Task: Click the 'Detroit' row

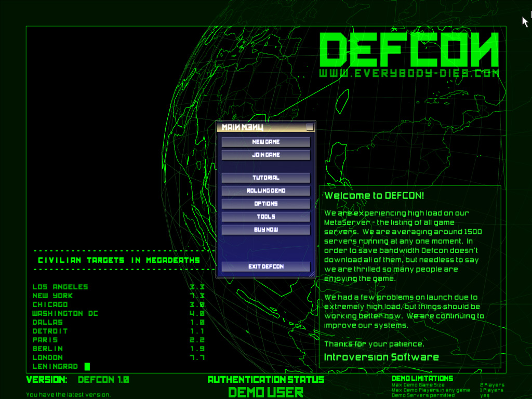Action: tap(118, 331)
